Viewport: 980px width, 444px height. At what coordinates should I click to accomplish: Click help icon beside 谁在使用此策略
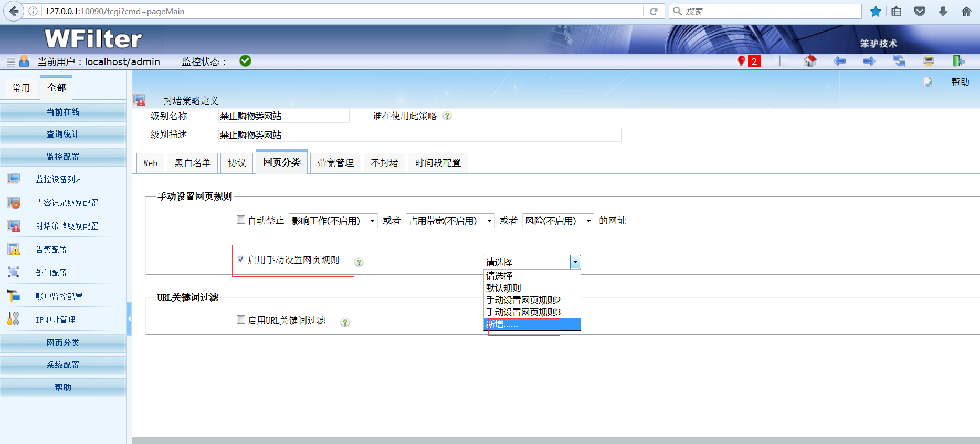447,116
